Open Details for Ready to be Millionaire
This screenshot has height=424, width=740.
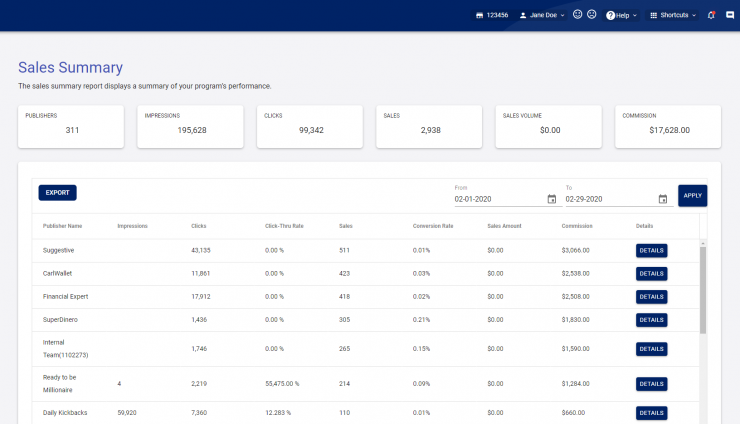tap(651, 384)
